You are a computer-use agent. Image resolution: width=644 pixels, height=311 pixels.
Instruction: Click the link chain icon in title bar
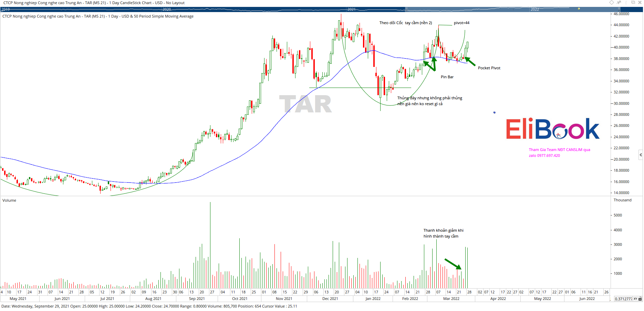click(626, 2)
